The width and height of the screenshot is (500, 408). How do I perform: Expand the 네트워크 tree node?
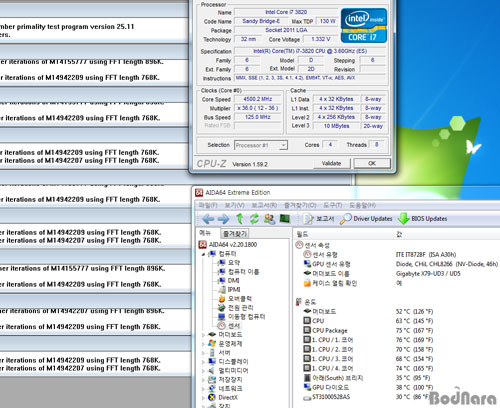pyautogui.click(x=203, y=389)
